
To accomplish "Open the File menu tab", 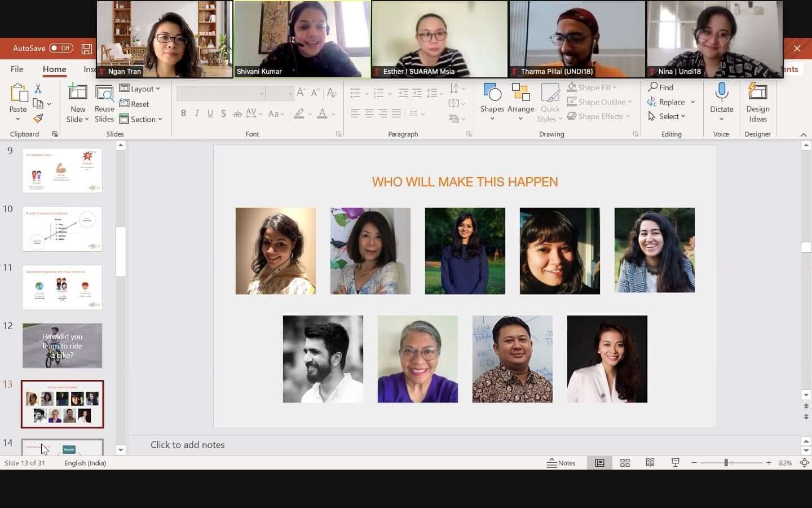I will [17, 69].
